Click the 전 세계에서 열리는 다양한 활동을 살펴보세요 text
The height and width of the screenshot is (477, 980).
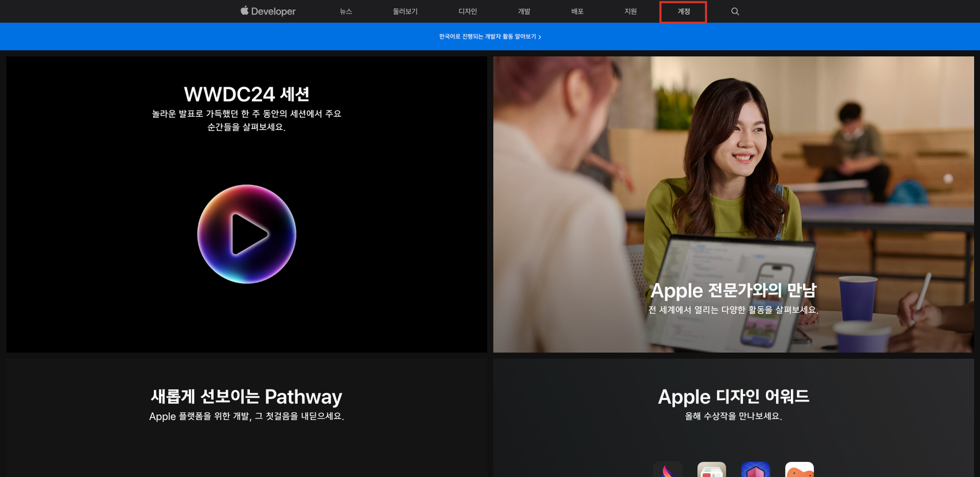coord(733,310)
